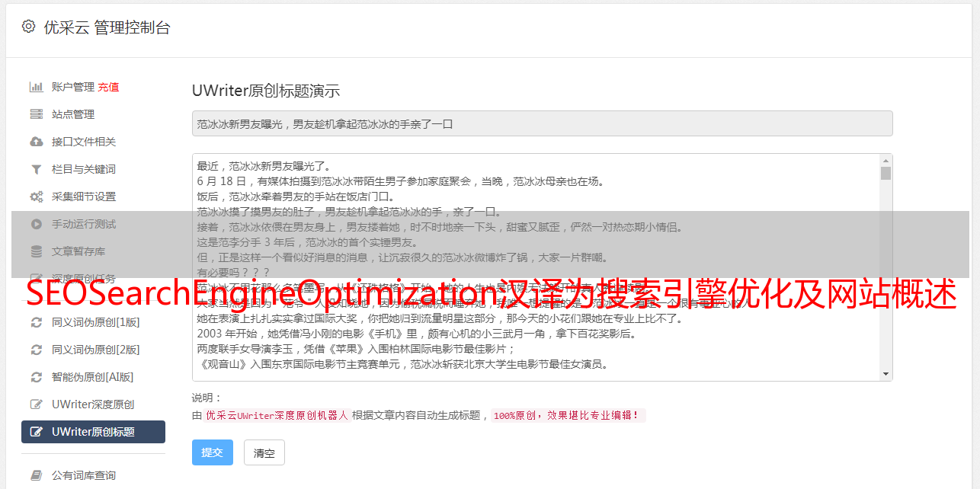Image resolution: width=980 pixels, height=489 pixels.
Task: Select the active UWriter原创标题 item
Action: pyautogui.click(x=93, y=432)
